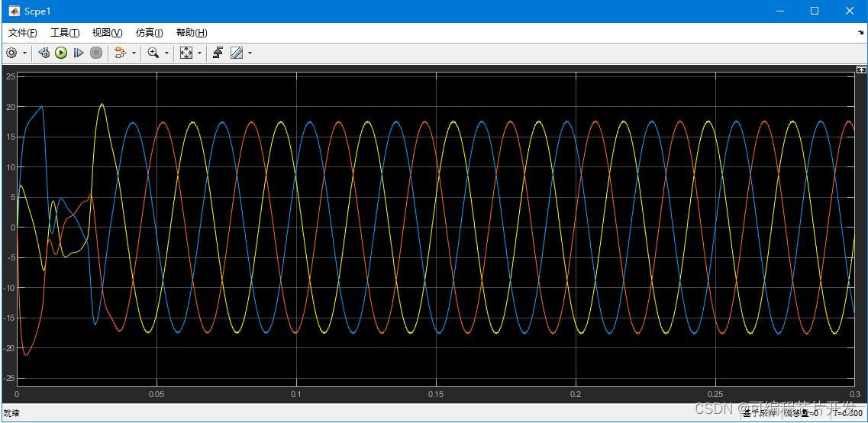This screenshot has width=868, height=423.
Task: Open the 视图(V) menu
Action: click(107, 33)
